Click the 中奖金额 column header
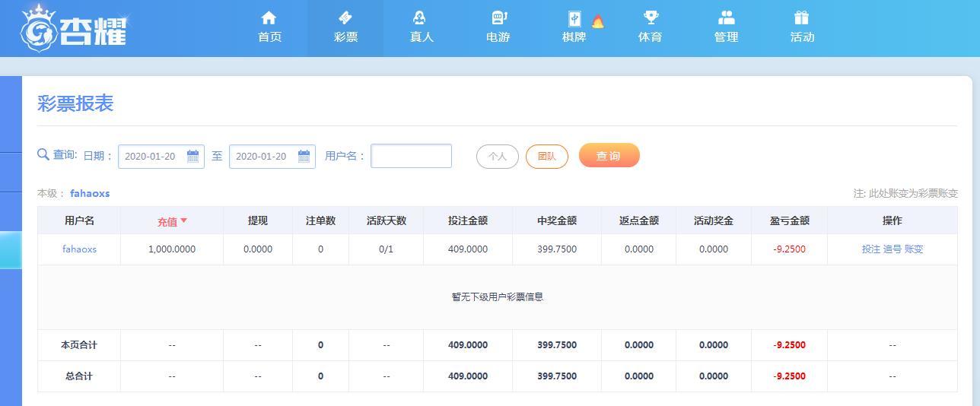Screen dimensions: 980x406 [x=557, y=220]
